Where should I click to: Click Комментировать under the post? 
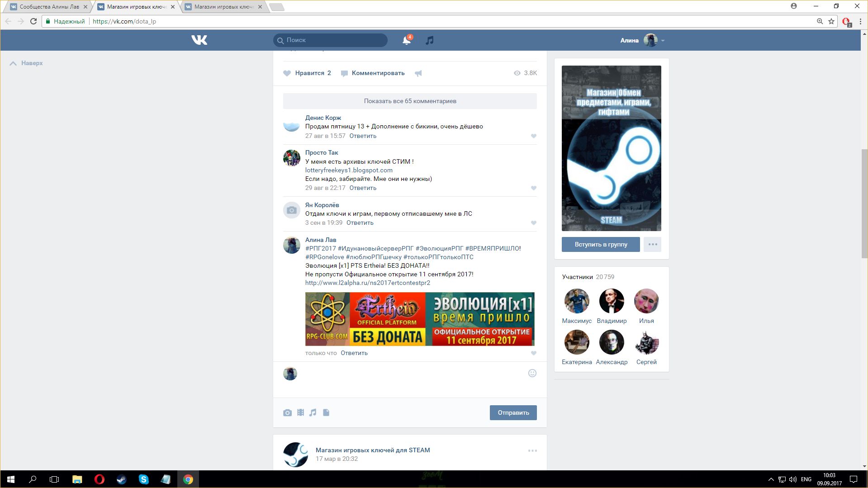pos(373,73)
